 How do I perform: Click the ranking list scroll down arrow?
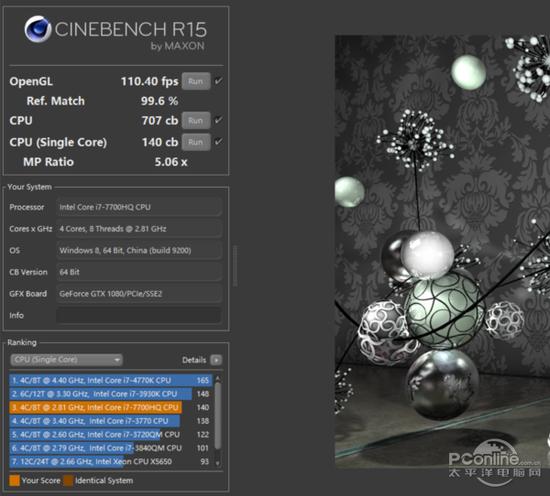point(218,464)
